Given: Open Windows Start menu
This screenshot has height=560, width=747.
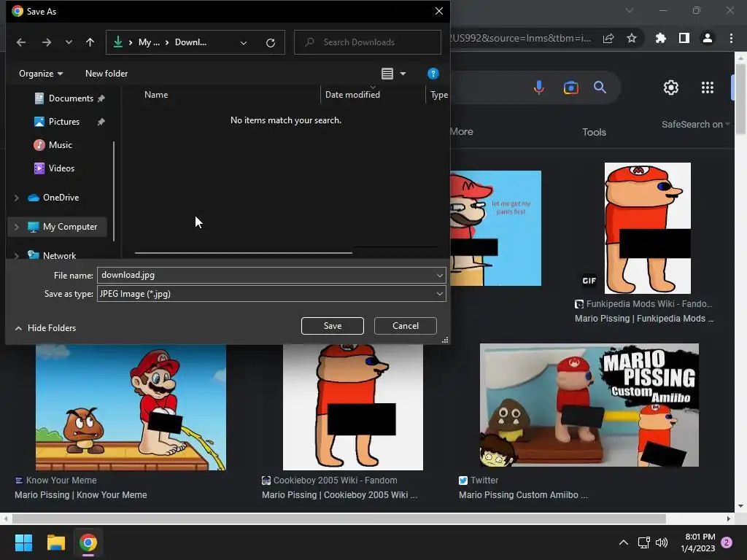Looking at the screenshot, I should coord(23,542).
